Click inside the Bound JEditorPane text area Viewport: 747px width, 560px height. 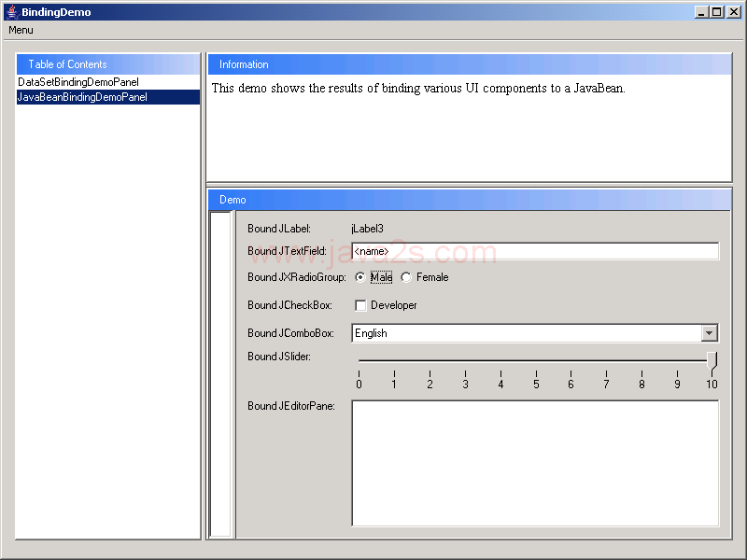535,463
